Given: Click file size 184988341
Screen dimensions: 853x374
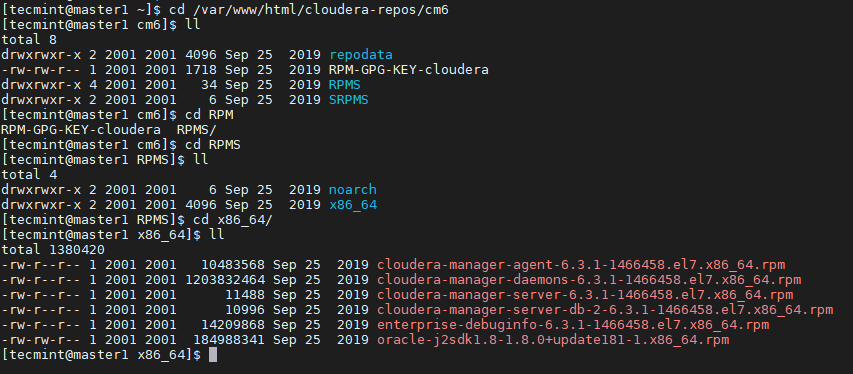Looking at the screenshot, I should 229,340.
